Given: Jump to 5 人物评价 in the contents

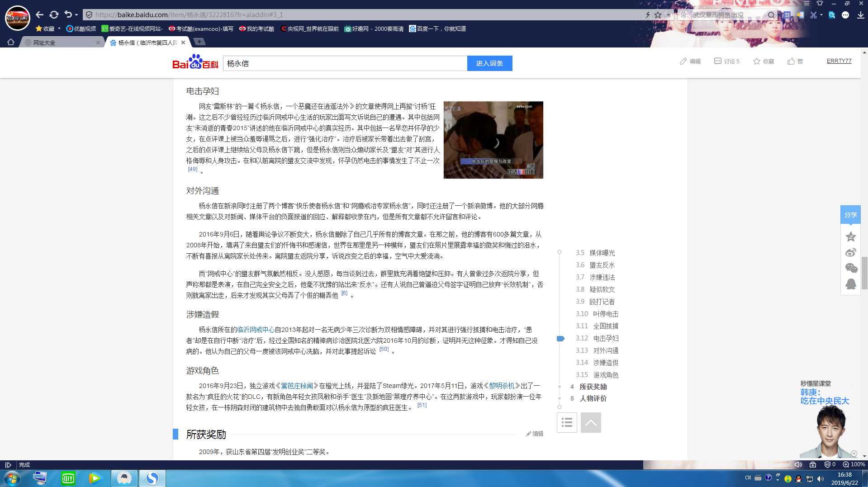Looking at the screenshot, I should 588,398.
